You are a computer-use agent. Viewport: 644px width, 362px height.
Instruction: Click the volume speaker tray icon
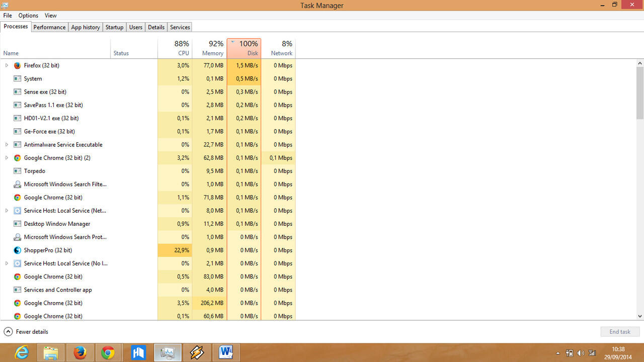581,353
